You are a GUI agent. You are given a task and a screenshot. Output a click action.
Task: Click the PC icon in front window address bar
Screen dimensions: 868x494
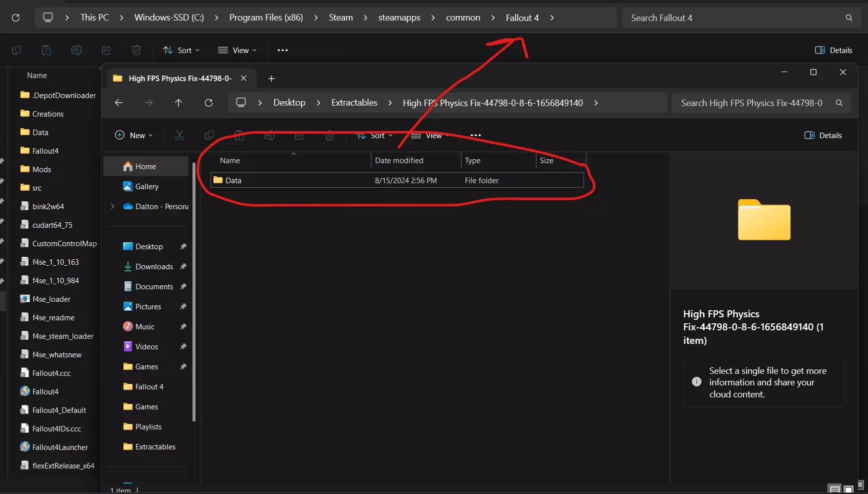coord(241,103)
